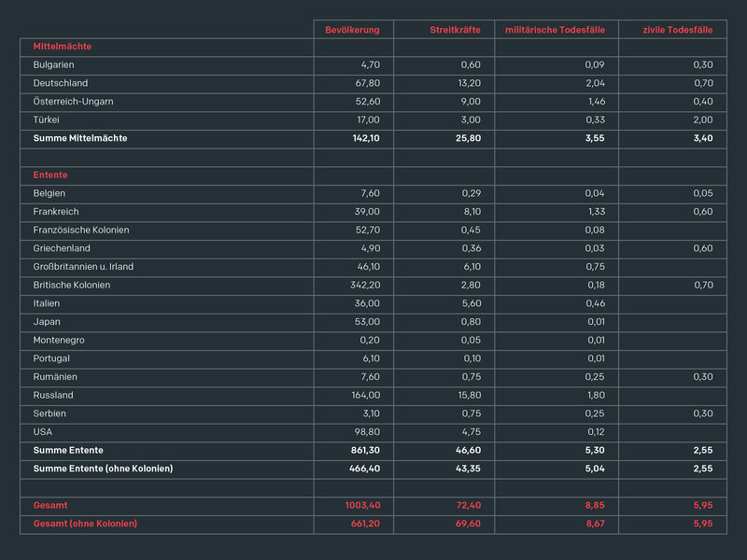Click the Rumänien row label
The image size is (747, 560).
point(55,377)
